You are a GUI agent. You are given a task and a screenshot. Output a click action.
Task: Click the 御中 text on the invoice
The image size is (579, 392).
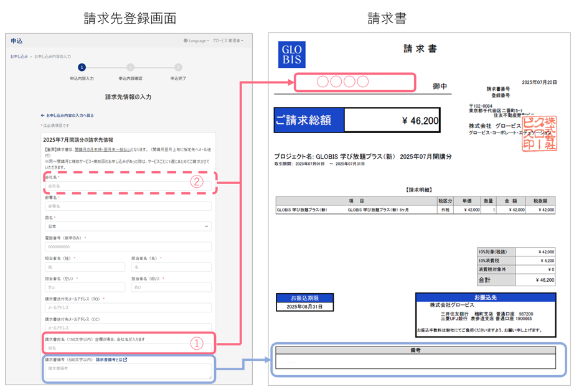coord(440,86)
